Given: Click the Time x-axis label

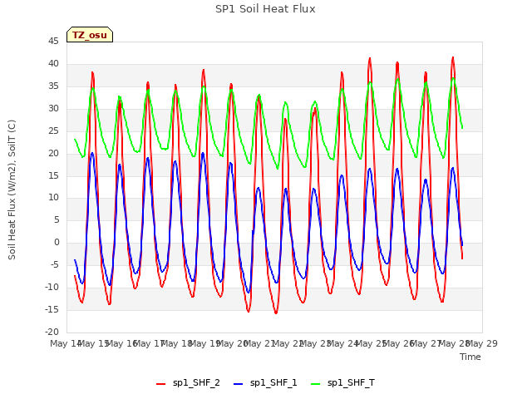Looking at the screenshot, I should tap(470, 357).
